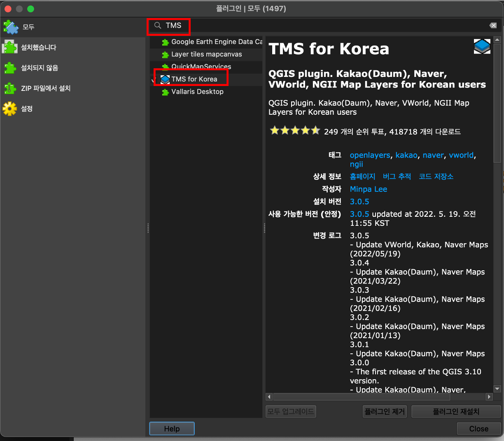Click the TMS for Korea heading text
Screen dimensions: 504x441
[x=329, y=49]
